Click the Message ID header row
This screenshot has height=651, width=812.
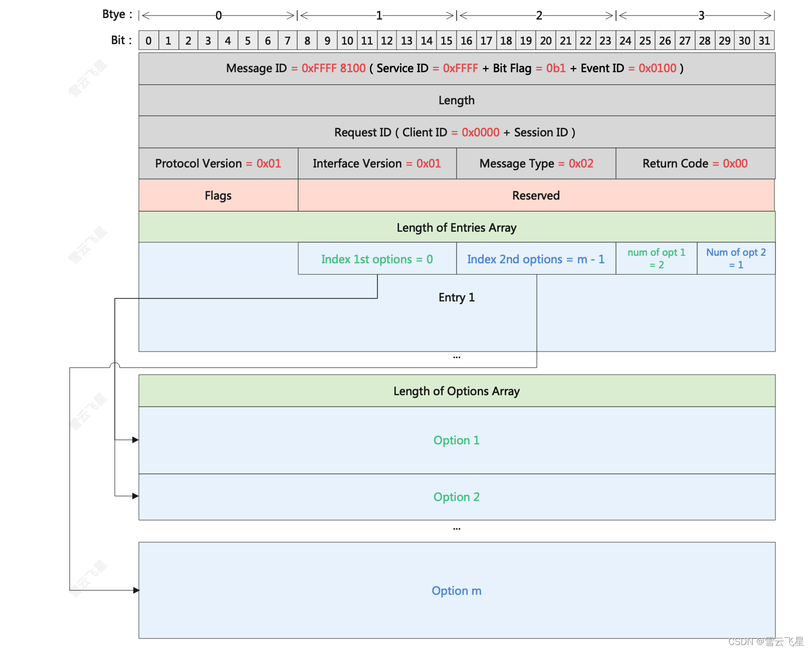(456, 69)
